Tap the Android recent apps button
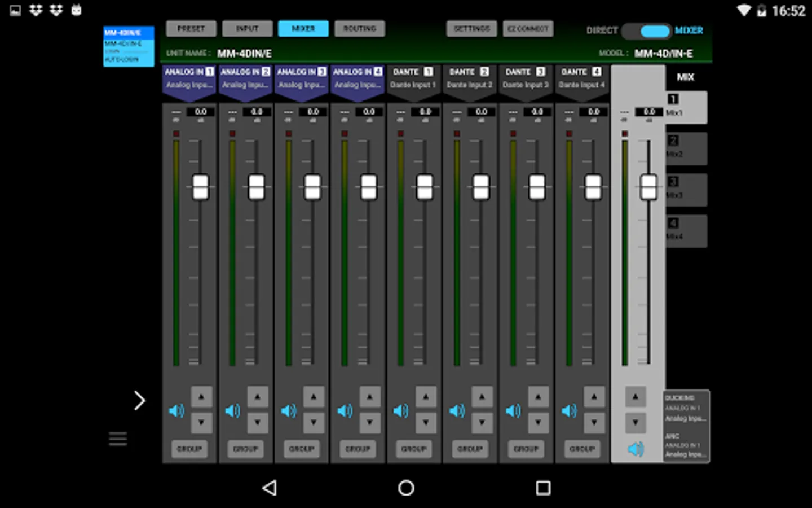The image size is (812, 508). (543, 488)
